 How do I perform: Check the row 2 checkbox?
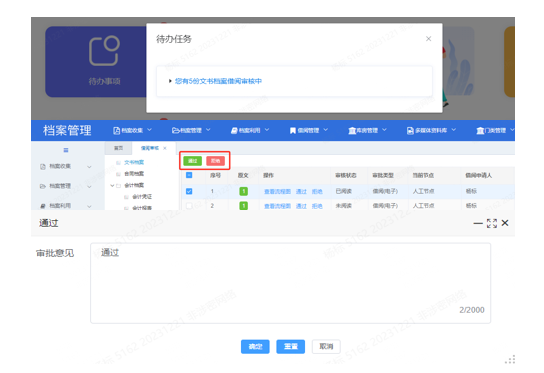pos(189,206)
